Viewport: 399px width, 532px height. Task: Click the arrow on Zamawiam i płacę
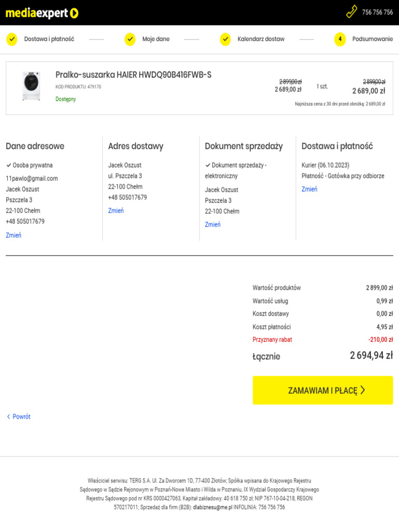(x=363, y=390)
